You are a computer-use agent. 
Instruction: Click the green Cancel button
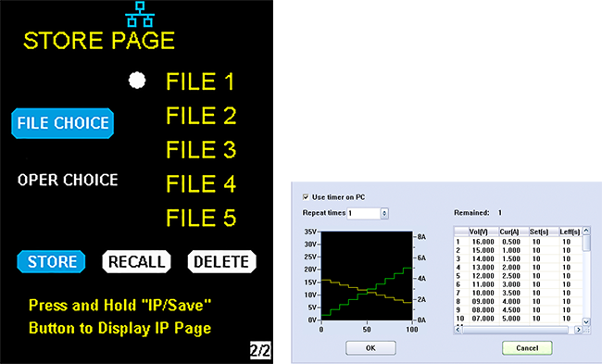(527, 348)
